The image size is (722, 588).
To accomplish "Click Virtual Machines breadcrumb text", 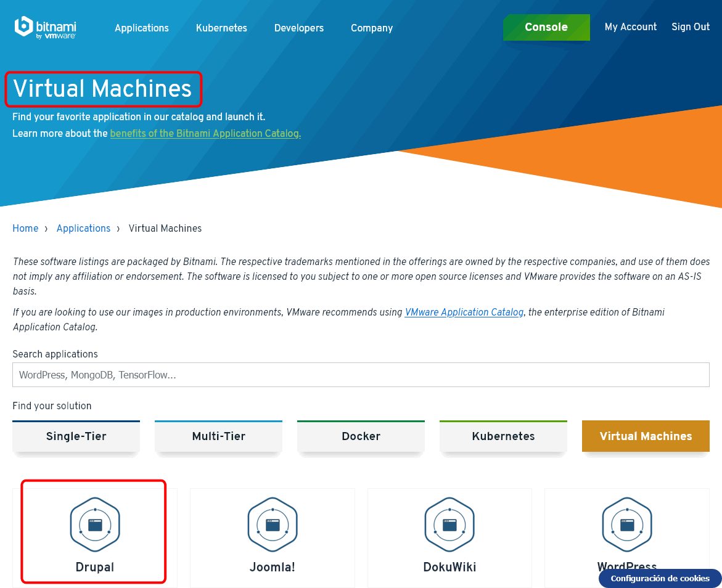I will 165,229.
